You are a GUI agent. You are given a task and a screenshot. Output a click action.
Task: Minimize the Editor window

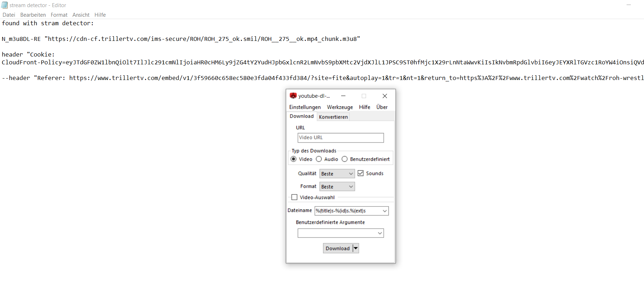(x=629, y=5)
